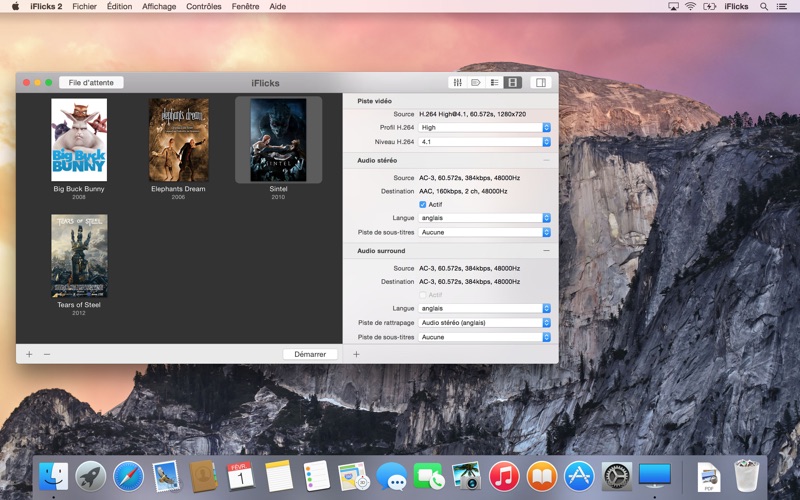Screen dimensions: 800x500
Task: Change Langue under Audio stéréo
Action: pyautogui.click(x=484, y=218)
